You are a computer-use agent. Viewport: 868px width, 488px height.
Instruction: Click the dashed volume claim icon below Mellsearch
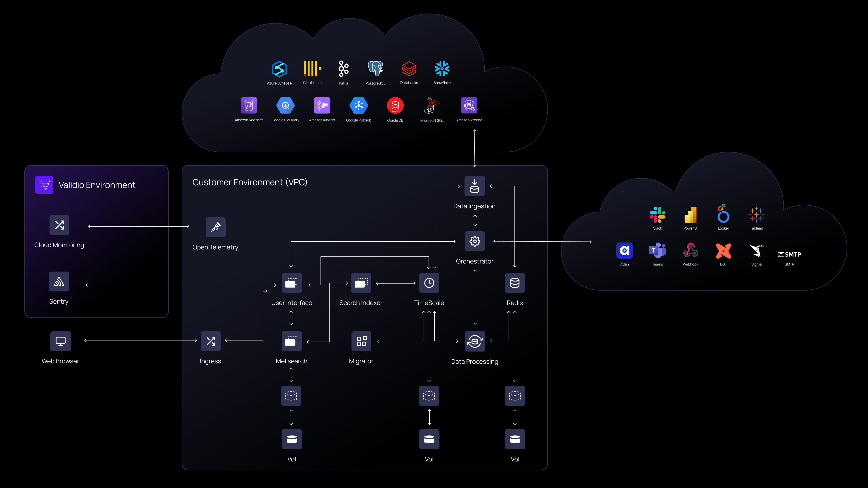click(x=291, y=396)
